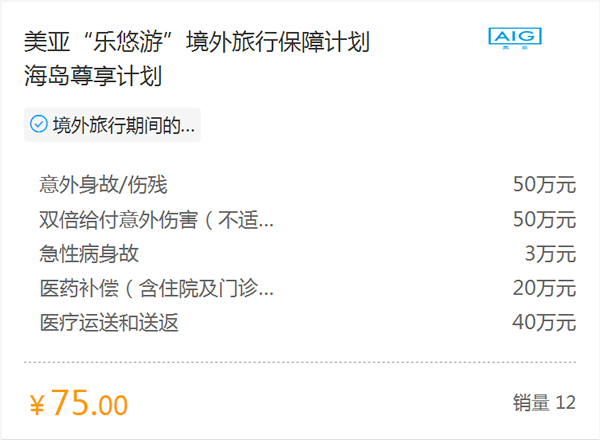This screenshot has width=600, height=440.
Task: Click the 50万元 amount for 意外身故/伤残
Action: [x=545, y=184]
